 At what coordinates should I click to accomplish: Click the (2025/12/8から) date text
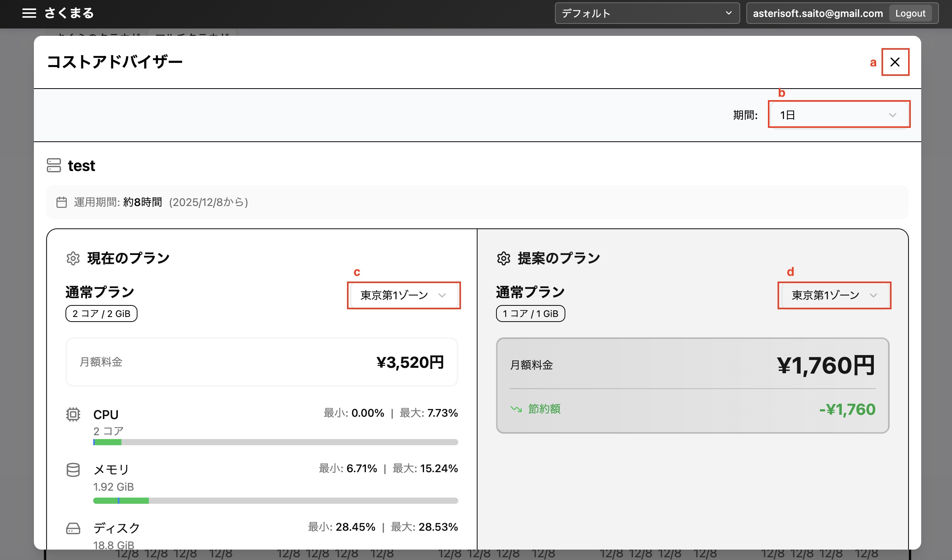[208, 202]
